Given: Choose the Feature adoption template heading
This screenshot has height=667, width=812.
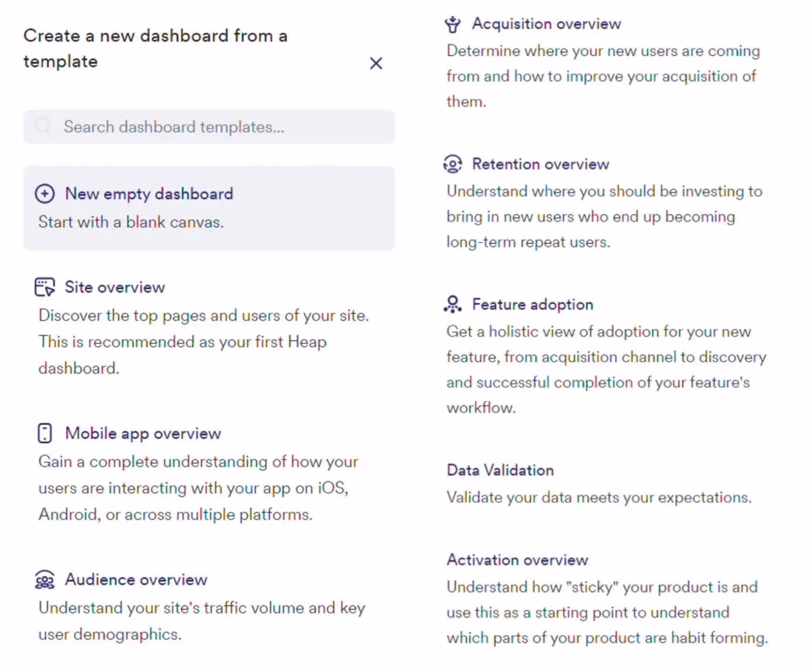Looking at the screenshot, I should click(x=532, y=304).
